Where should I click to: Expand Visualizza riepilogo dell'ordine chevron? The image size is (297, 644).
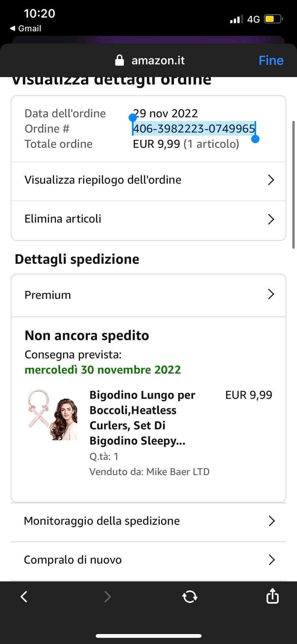(271, 180)
